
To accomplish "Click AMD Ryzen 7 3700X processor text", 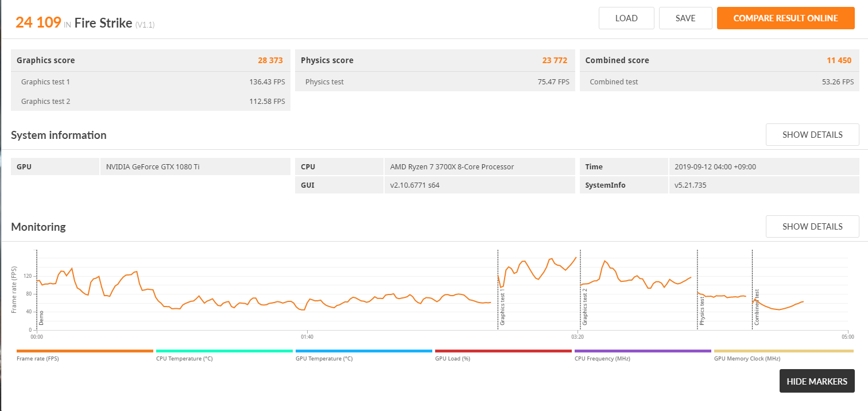I will pos(452,166).
